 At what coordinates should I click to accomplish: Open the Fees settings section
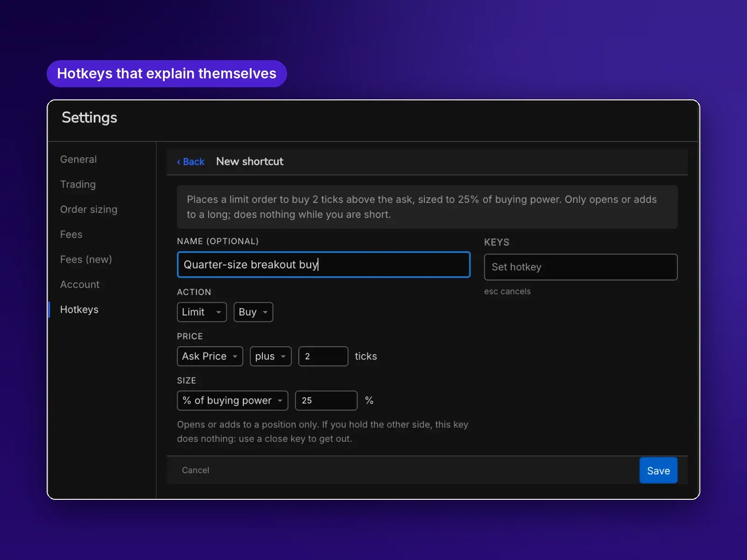tap(71, 234)
